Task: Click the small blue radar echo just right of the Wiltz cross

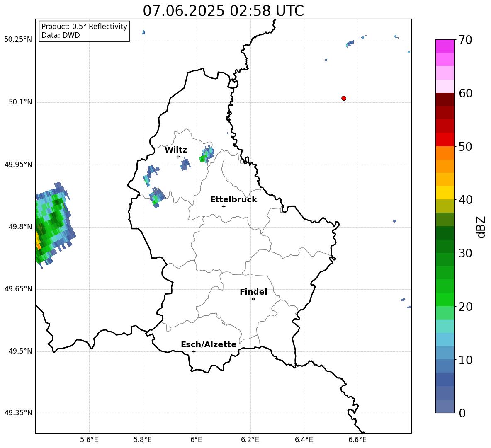Action: click(x=185, y=164)
